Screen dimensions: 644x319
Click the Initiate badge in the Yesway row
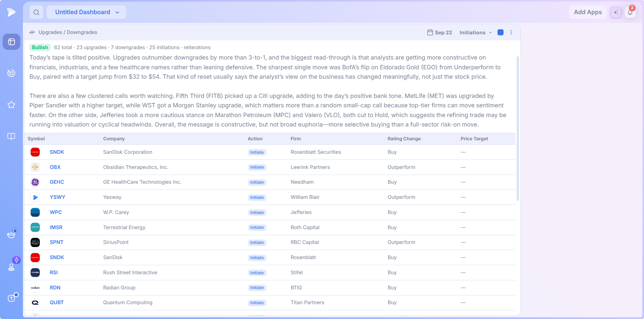(257, 198)
